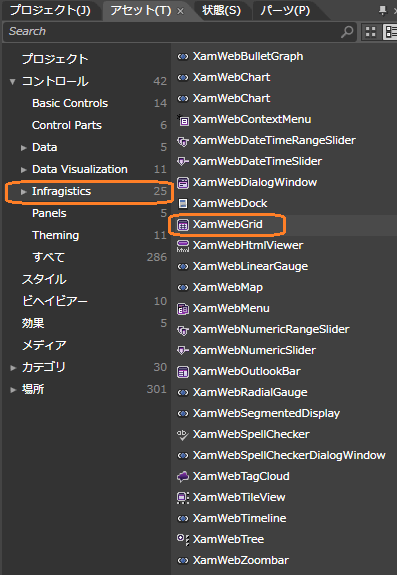Click the XamWebDialogWindow icon
The image size is (397, 575).
[183, 183]
